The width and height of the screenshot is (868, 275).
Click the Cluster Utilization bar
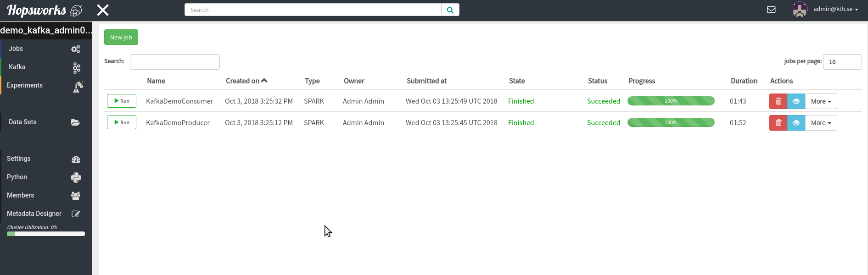[x=46, y=234]
